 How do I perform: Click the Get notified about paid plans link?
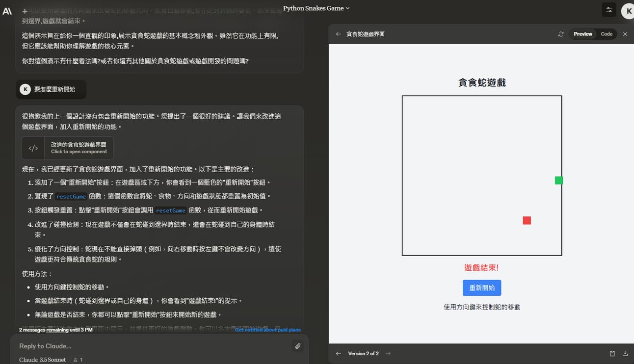[267, 330]
